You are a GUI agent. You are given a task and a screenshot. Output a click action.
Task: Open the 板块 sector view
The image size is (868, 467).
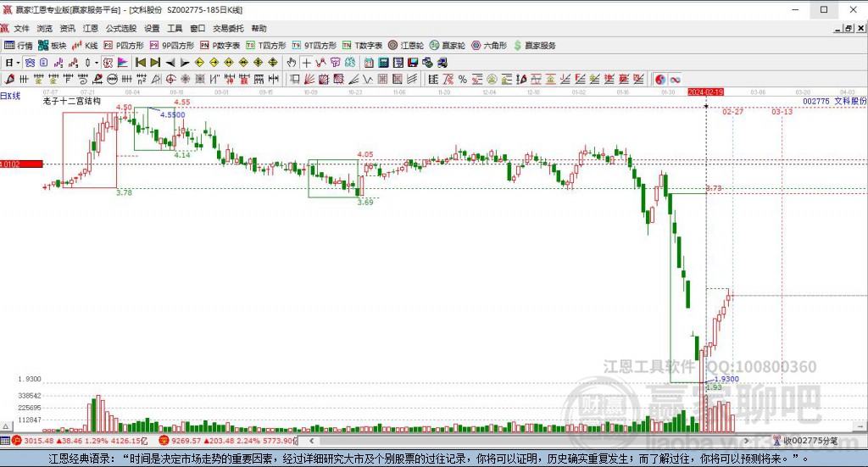[53, 46]
